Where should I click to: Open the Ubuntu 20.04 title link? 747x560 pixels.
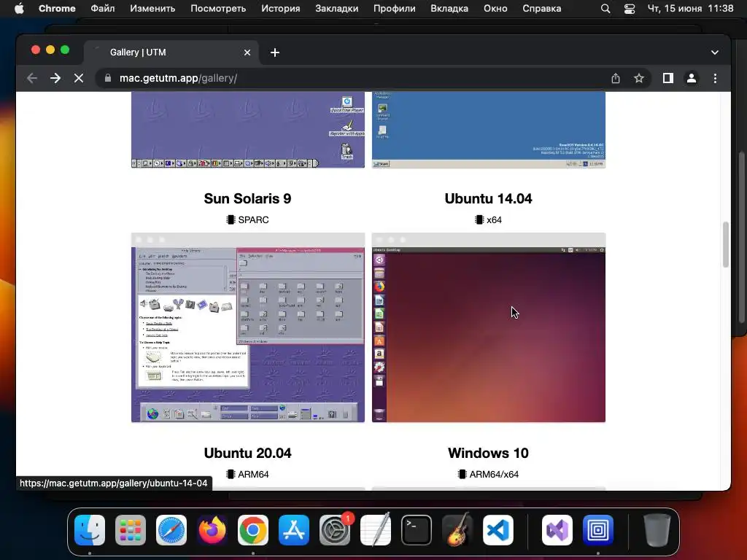pyautogui.click(x=248, y=453)
